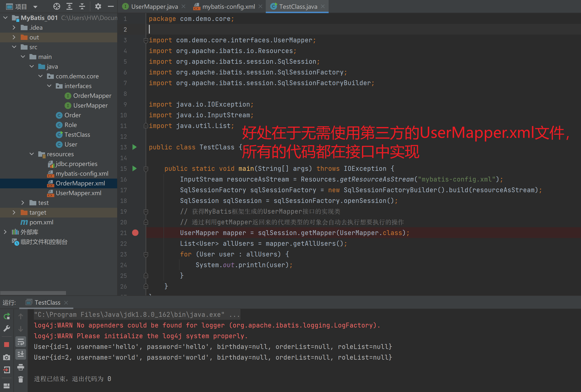This screenshot has height=392, width=581.
Task: Open the 项目 view dropdown arrow
Action: [35, 7]
